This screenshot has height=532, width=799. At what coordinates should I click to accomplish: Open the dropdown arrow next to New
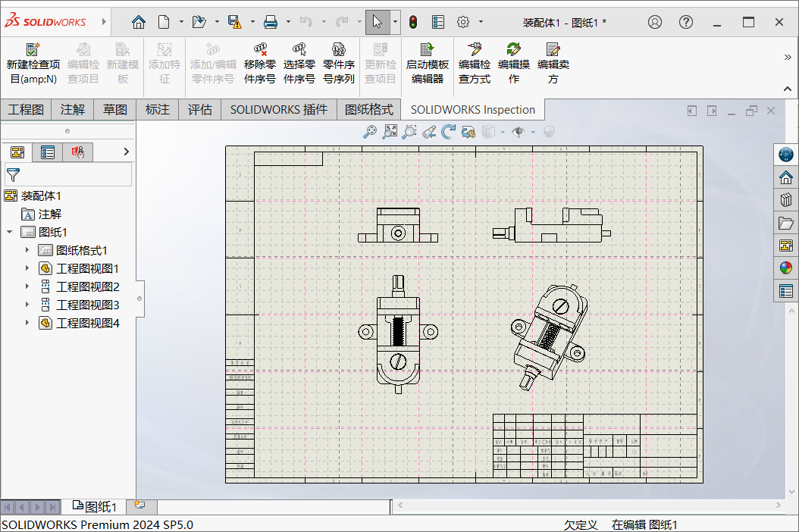coord(181,22)
